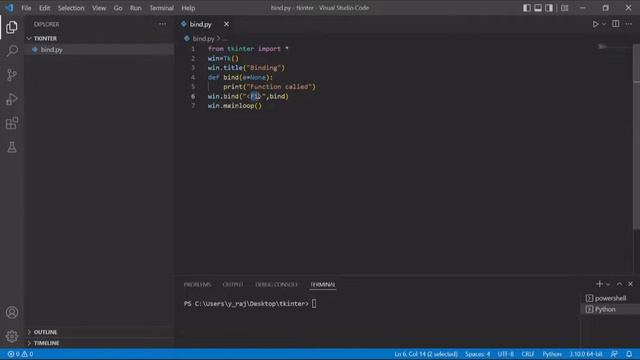The height and width of the screenshot is (360, 640).
Task: Click the terminal prompt input area
Action: (x=314, y=304)
